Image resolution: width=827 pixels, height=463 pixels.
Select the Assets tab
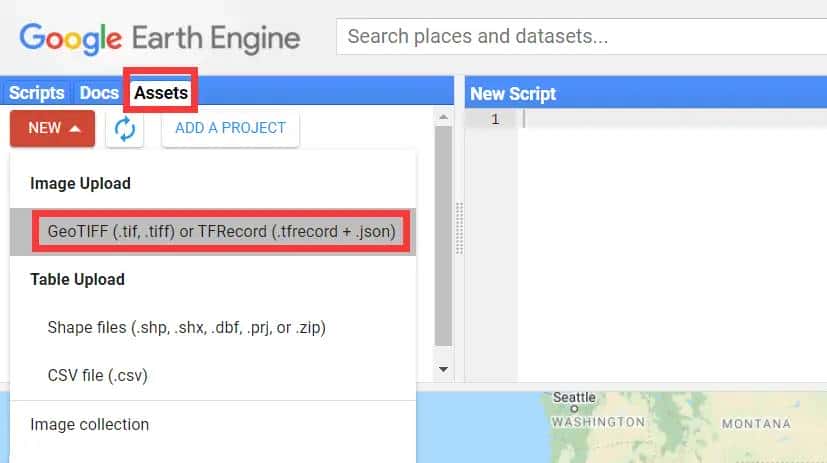161,93
